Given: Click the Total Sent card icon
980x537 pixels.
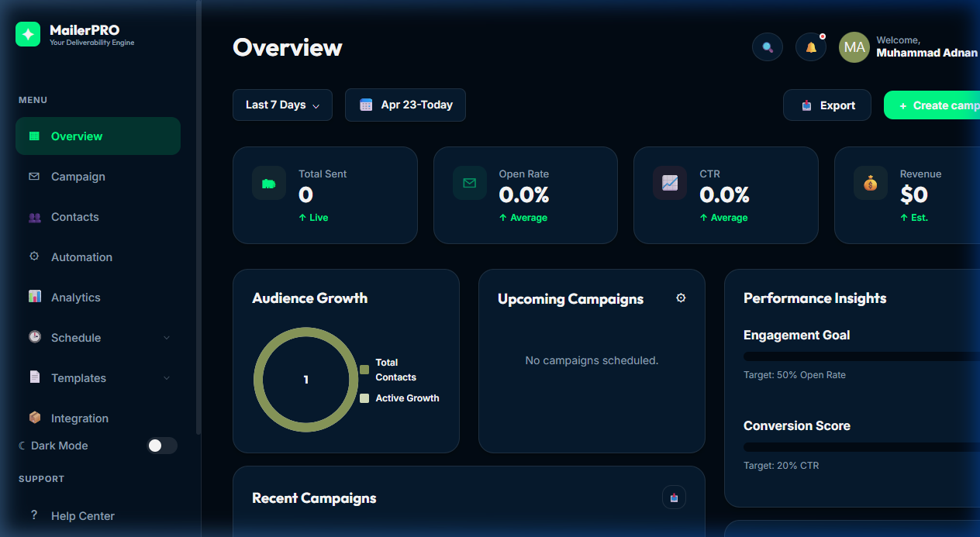Looking at the screenshot, I should pyautogui.click(x=269, y=184).
